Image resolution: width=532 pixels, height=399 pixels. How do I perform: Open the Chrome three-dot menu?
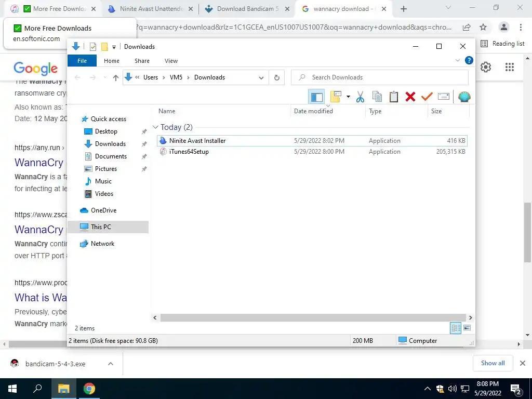[521, 28]
